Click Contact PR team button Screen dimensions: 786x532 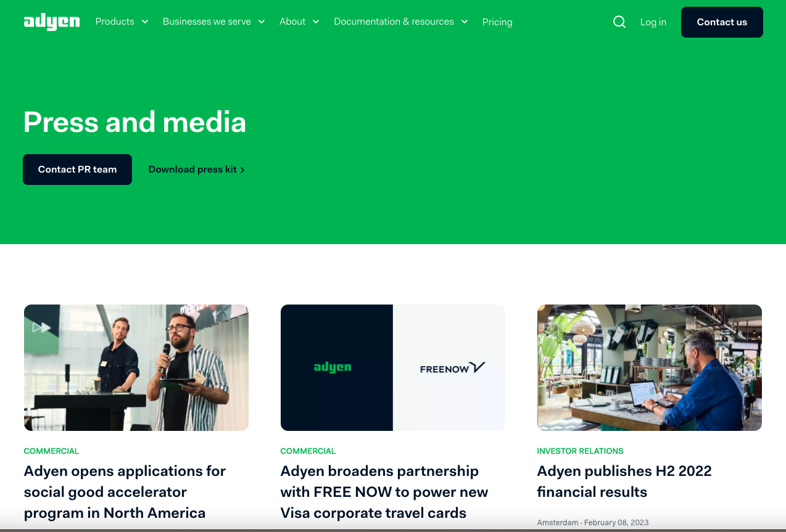[x=77, y=170]
